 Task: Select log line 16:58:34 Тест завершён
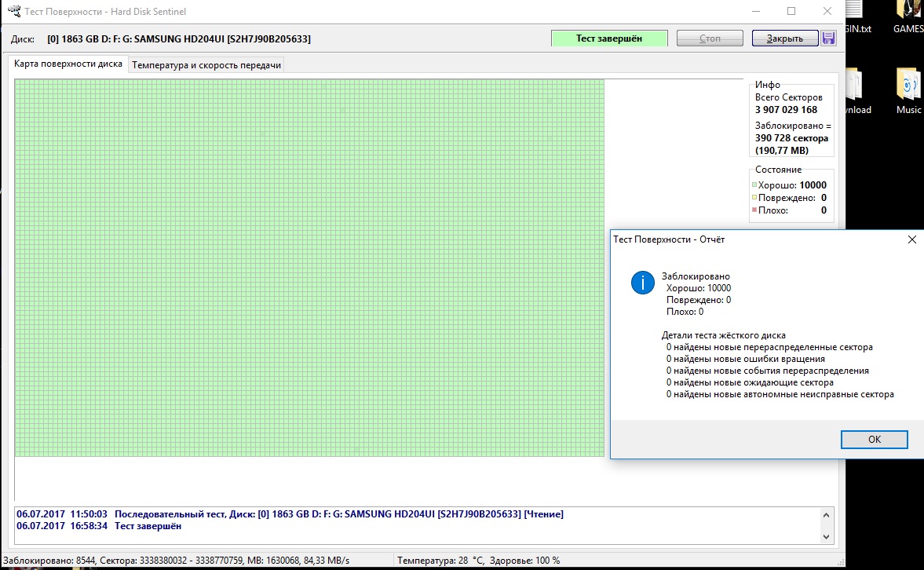[x=99, y=526]
